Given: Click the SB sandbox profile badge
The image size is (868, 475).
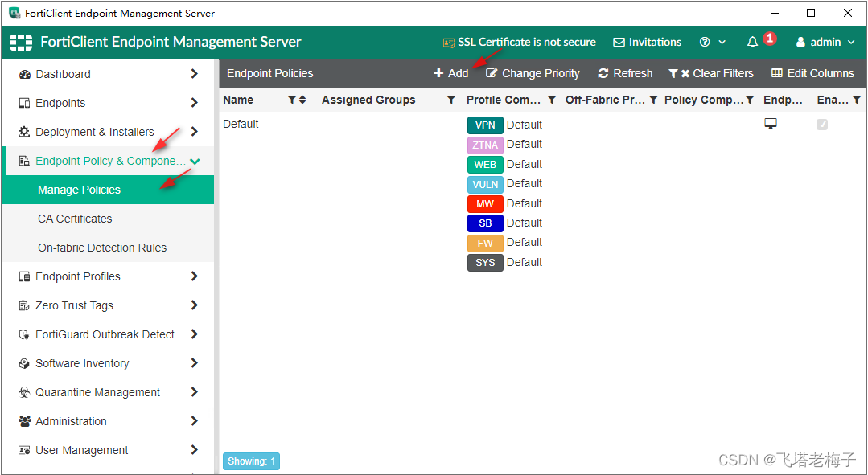Looking at the screenshot, I should [485, 223].
